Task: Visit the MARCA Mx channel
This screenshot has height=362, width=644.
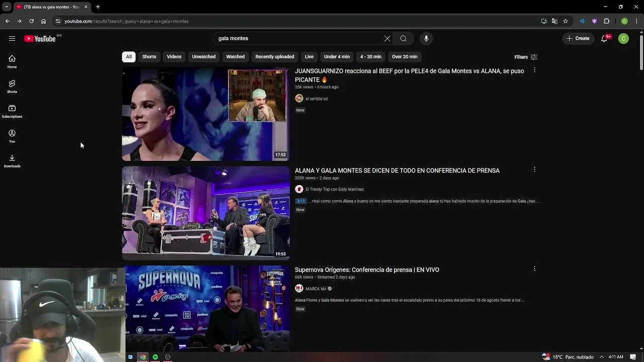Action: pos(316,289)
